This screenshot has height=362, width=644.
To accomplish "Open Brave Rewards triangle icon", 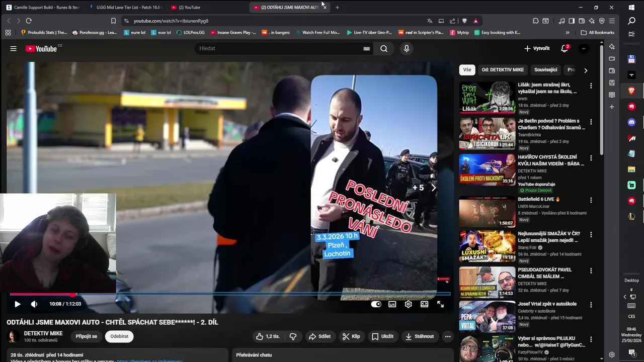I will 475,21.
